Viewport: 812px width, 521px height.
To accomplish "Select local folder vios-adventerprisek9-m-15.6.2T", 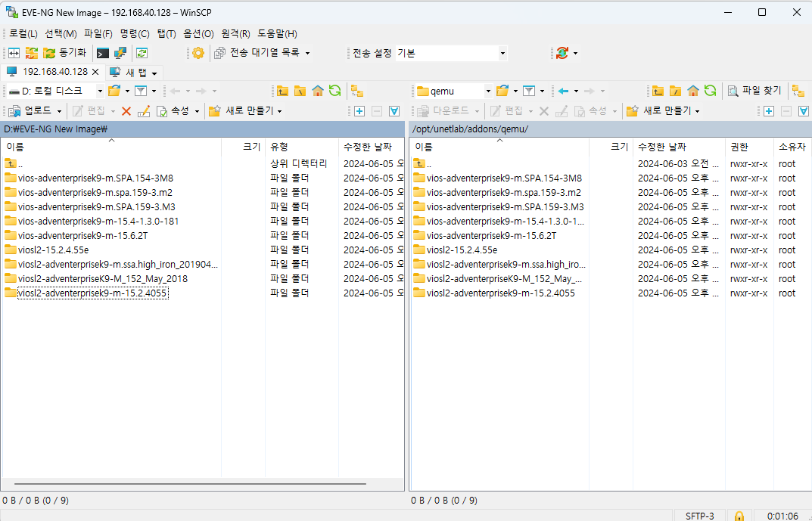I will click(x=76, y=235).
